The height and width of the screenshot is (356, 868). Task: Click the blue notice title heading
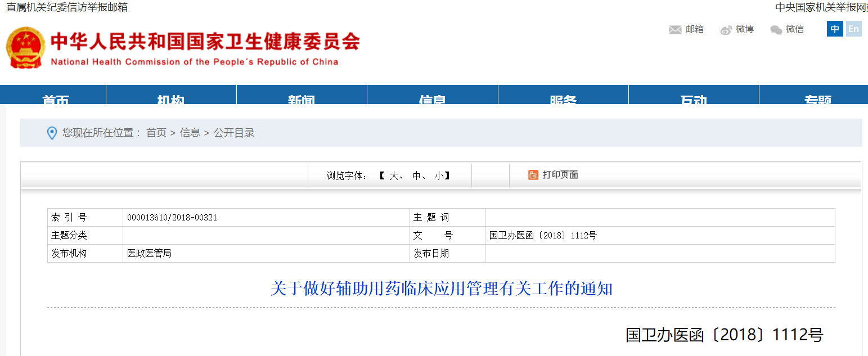click(441, 289)
